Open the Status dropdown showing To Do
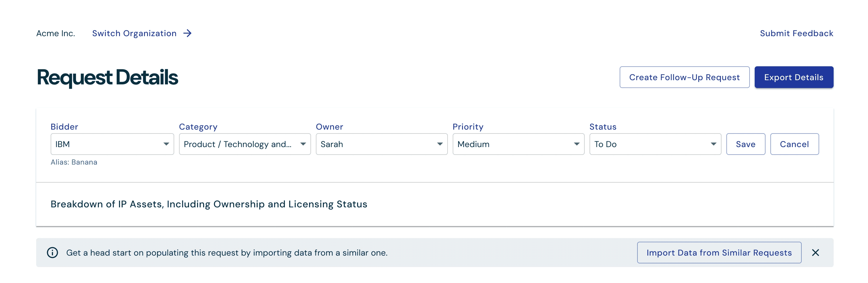 coord(655,144)
